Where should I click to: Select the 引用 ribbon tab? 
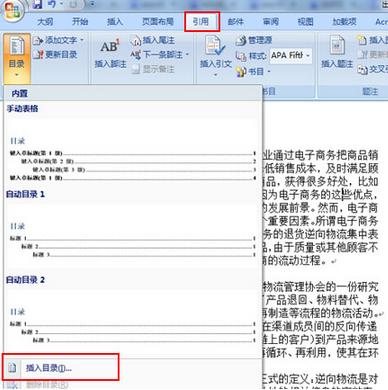click(x=201, y=22)
